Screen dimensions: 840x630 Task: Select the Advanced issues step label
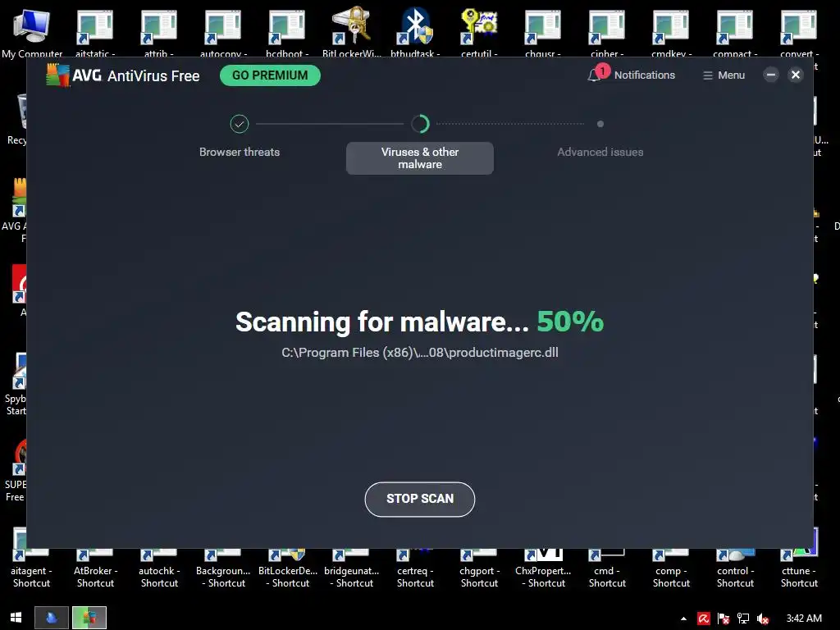(600, 152)
